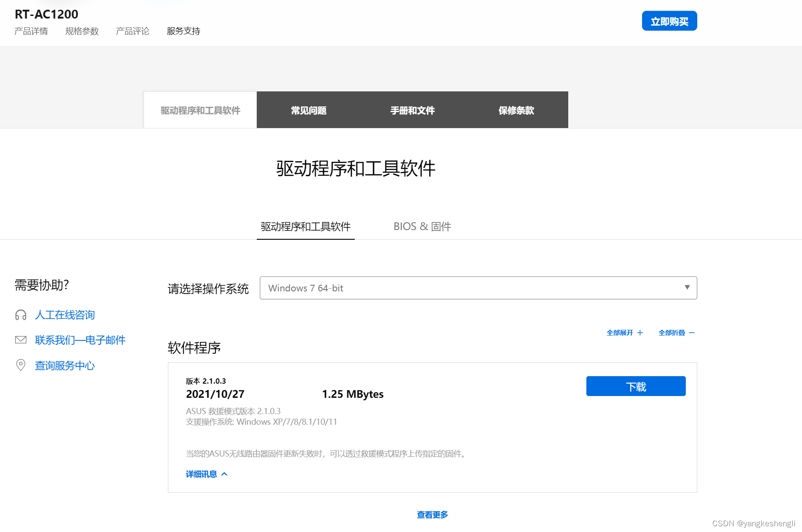Click the 详细讯息 link text
The height and width of the screenshot is (532, 802).
pyautogui.click(x=201, y=474)
